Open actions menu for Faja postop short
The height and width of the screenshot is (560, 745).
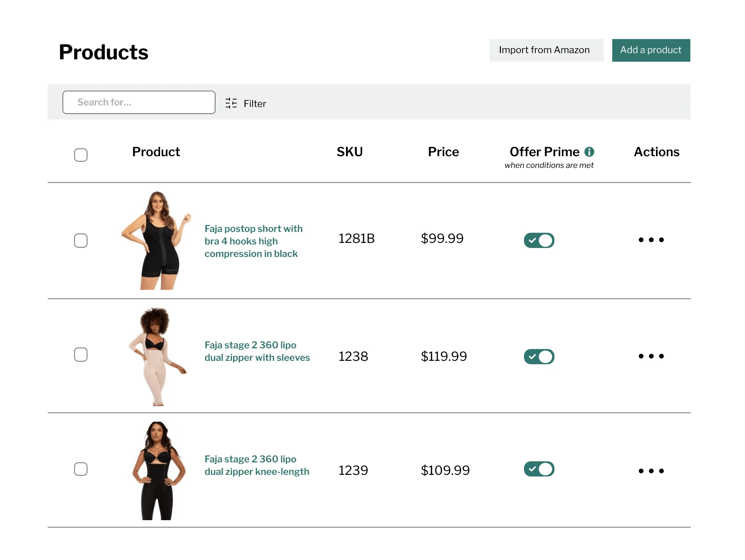[651, 240]
